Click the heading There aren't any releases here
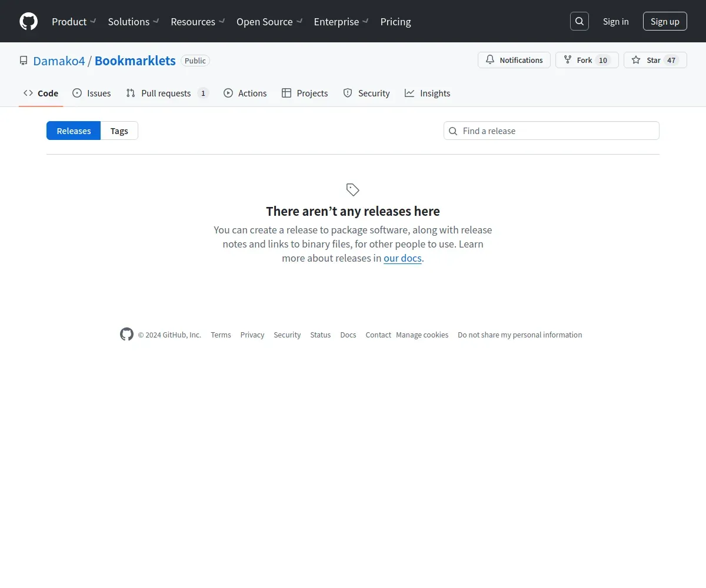Screen dimensions: 706x588 click(x=353, y=211)
